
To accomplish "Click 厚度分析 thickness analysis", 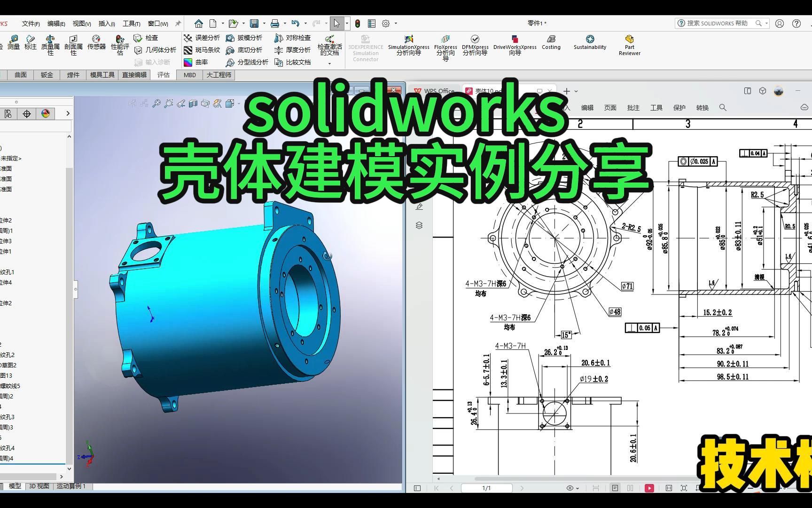I will tap(292, 50).
